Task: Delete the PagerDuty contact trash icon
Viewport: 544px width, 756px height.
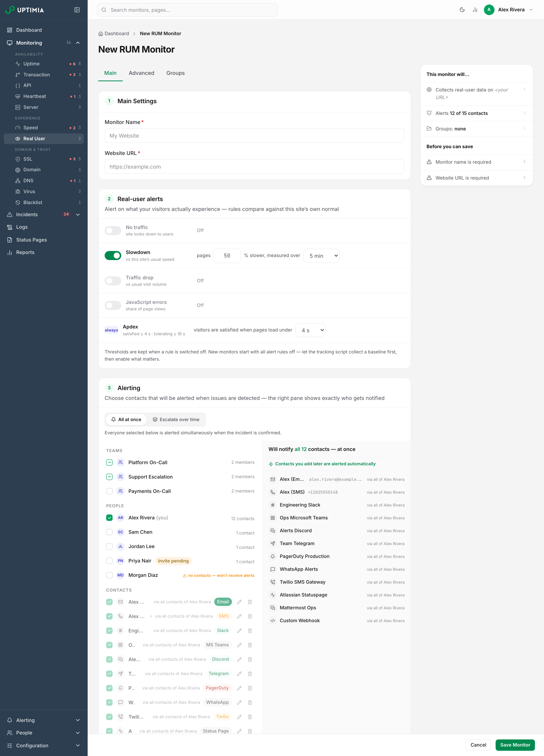Action: [250, 688]
